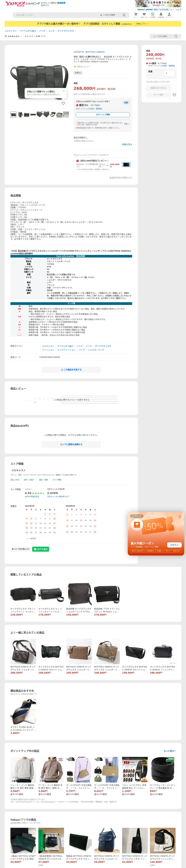This screenshot has width=186, height=868.
Task: Toggle favorite heart under product image
Action: [x=63, y=103]
